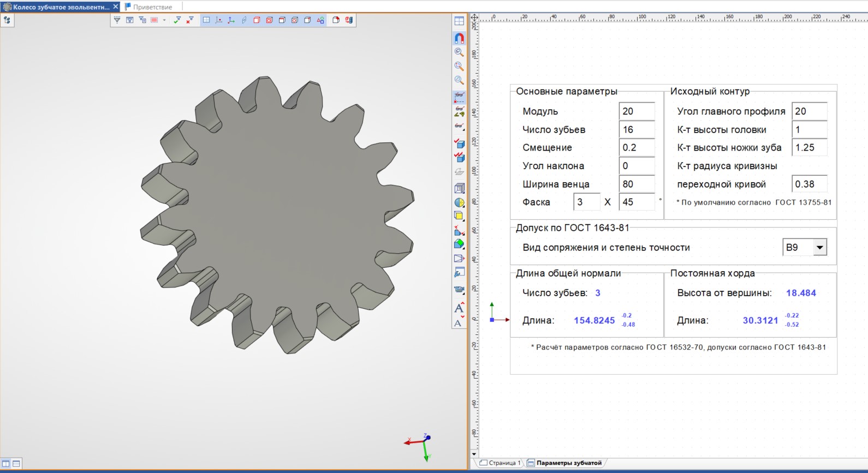Open the dropdown arrow next to the red selection icon
The height and width of the screenshot is (473, 868).
164,20
